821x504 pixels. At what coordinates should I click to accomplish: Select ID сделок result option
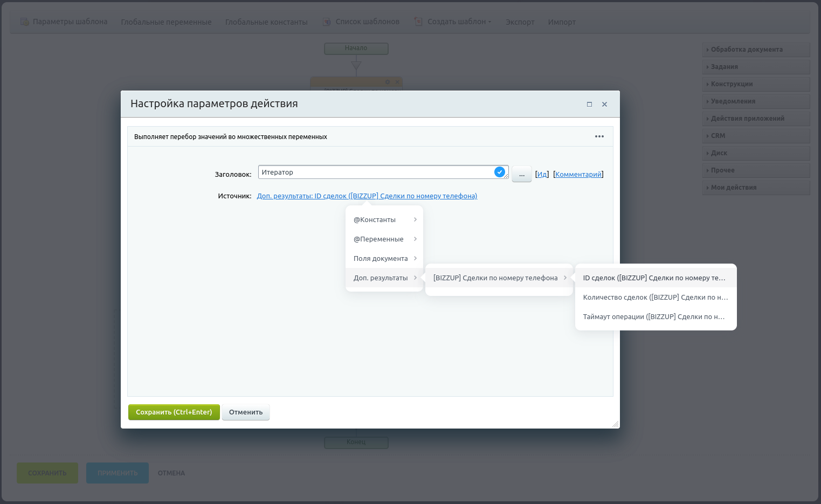656,278
